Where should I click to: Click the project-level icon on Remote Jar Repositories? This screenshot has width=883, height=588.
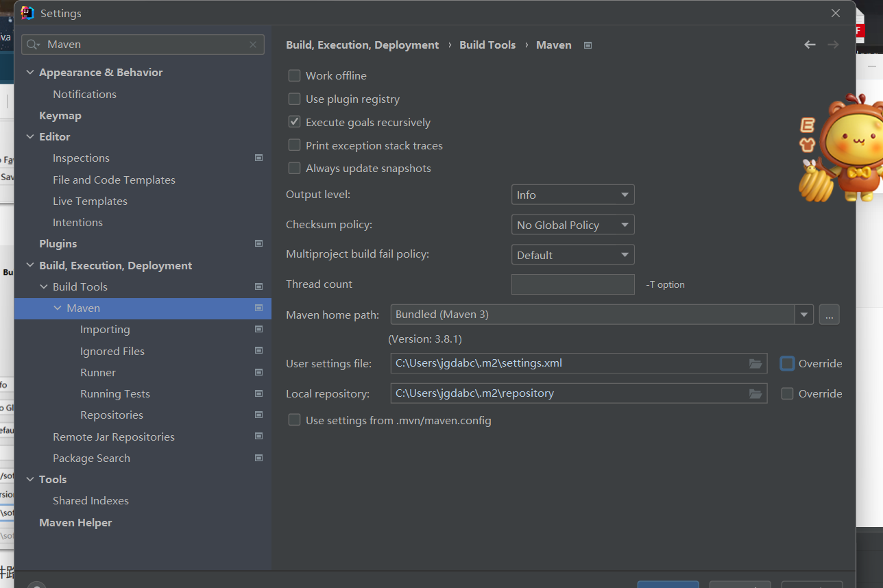tap(258, 436)
